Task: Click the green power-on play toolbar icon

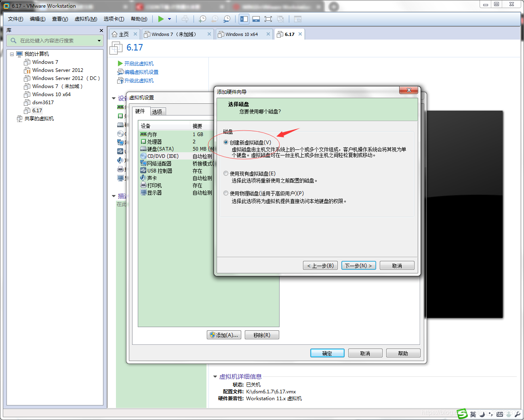Action: 161,19
